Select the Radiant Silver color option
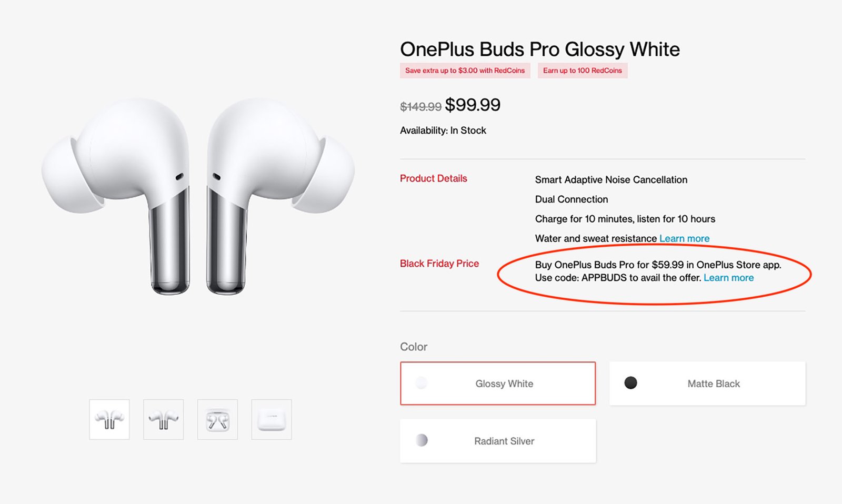Image resolution: width=842 pixels, height=504 pixels. [x=497, y=441]
